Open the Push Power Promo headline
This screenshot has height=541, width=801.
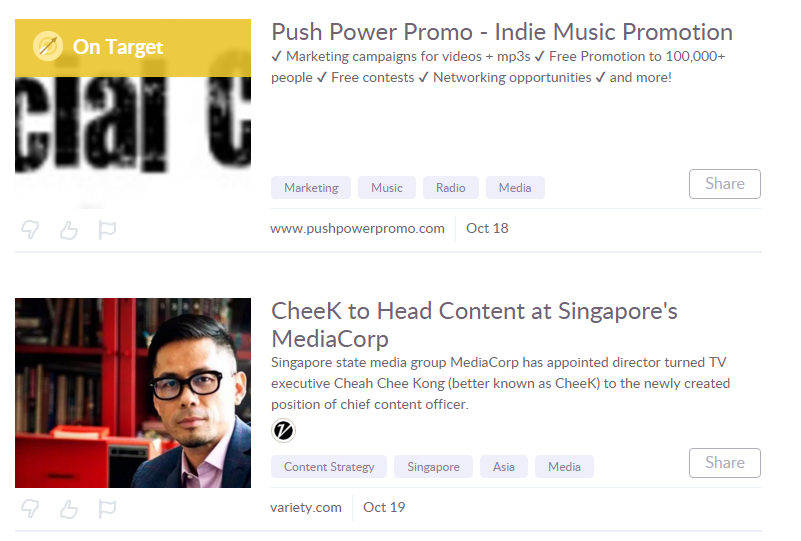tap(502, 32)
